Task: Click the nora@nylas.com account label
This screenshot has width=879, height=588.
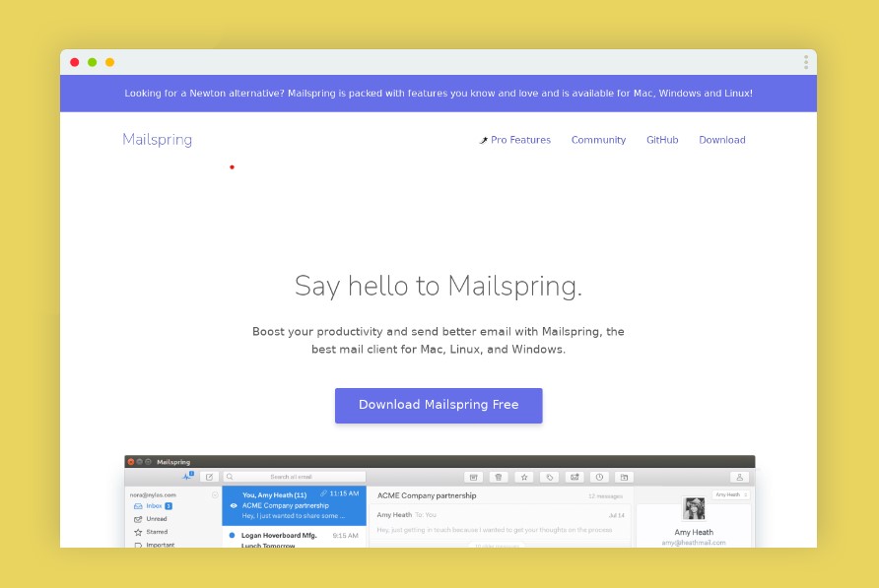Action: click(x=153, y=495)
